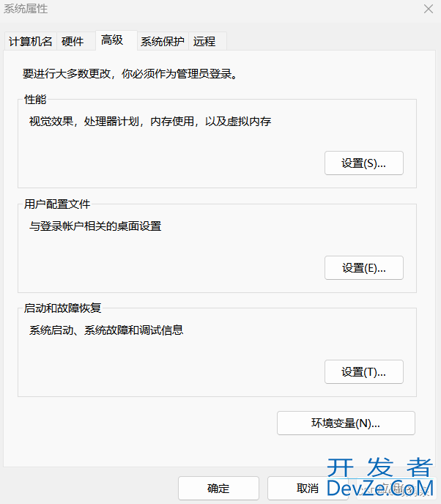441x504 pixels.
Task: Click text 与登录帐户相关的桌面设置
Action: point(95,226)
